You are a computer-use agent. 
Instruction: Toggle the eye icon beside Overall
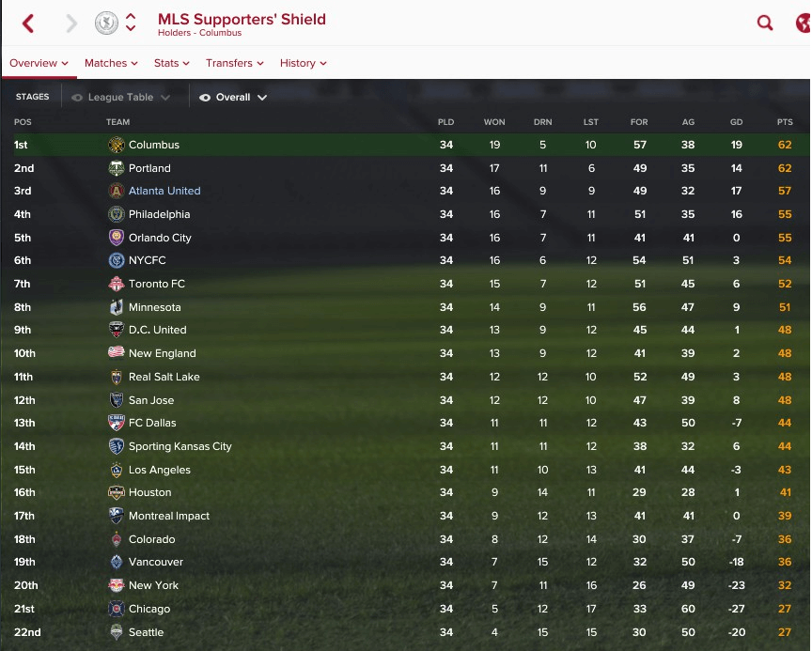pyautogui.click(x=205, y=98)
